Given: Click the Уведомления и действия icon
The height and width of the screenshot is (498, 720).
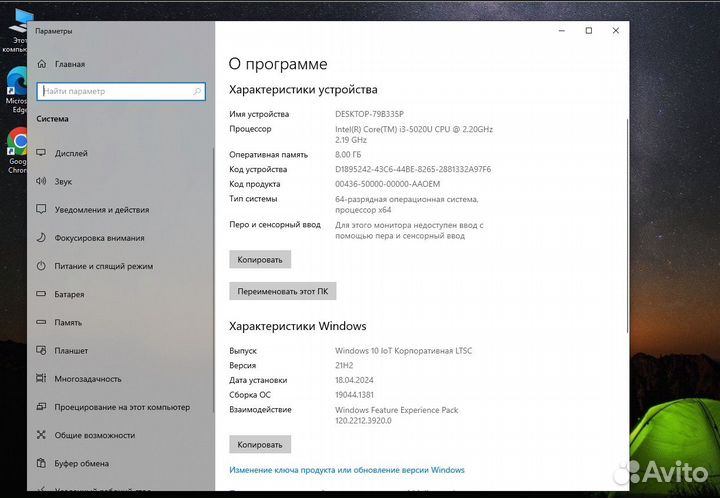Looking at the screenshot, I should (x=41, y=209).
